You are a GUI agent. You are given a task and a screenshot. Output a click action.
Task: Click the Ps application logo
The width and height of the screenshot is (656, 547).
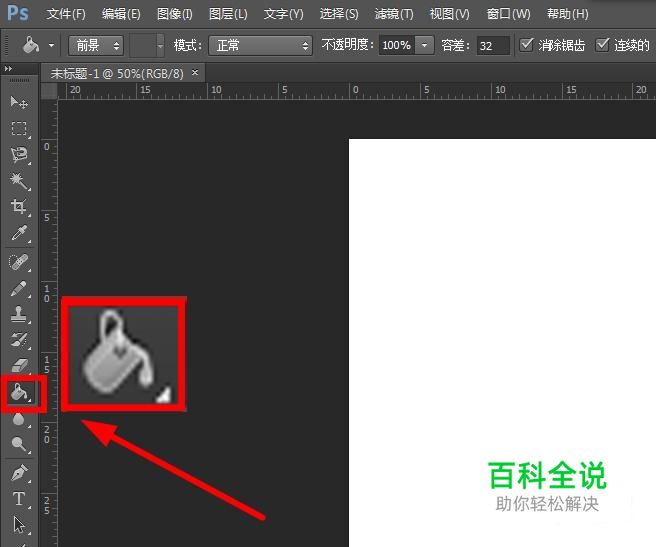[x=18, y=13]
